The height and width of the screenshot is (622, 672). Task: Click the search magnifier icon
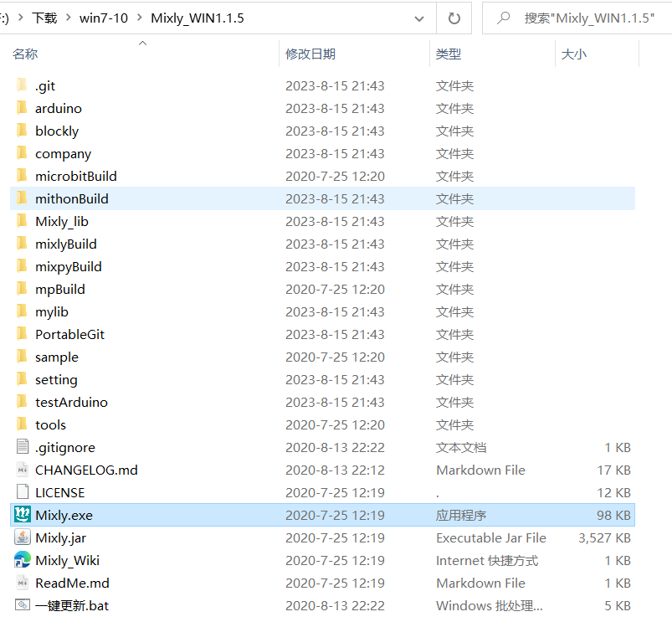coord(504,18)
